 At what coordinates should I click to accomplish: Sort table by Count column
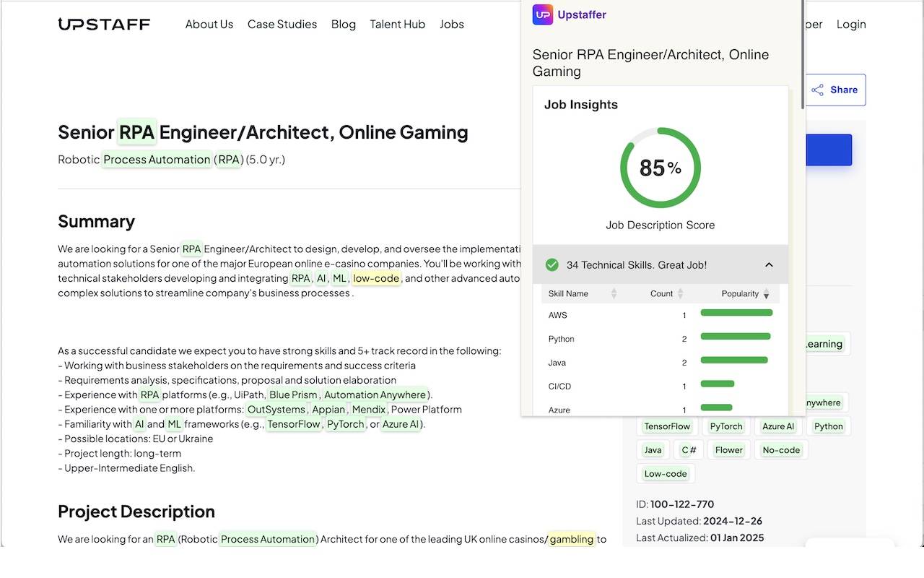[x=666, y=293]
